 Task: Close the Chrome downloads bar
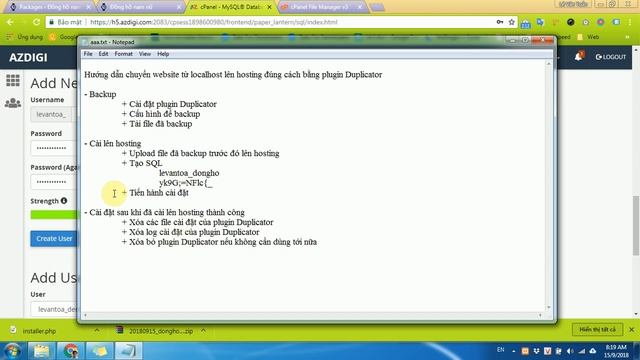pos(631,329)
